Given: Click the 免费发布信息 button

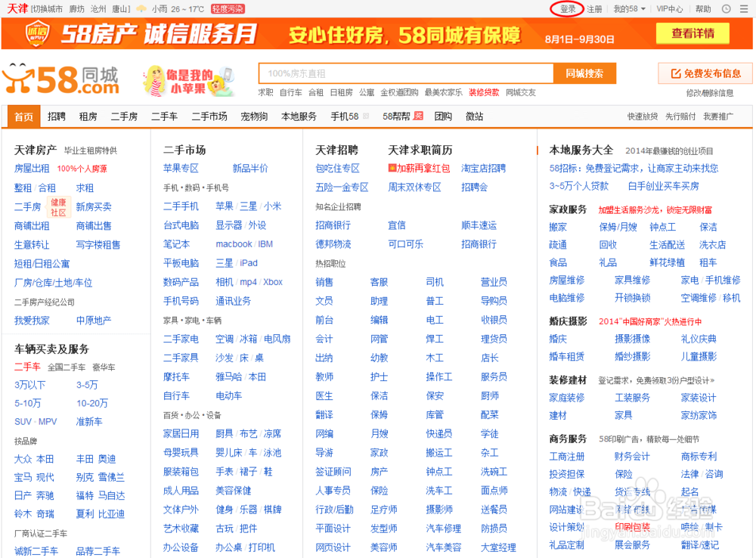Looking at the screenshot, I should [705, 73].
